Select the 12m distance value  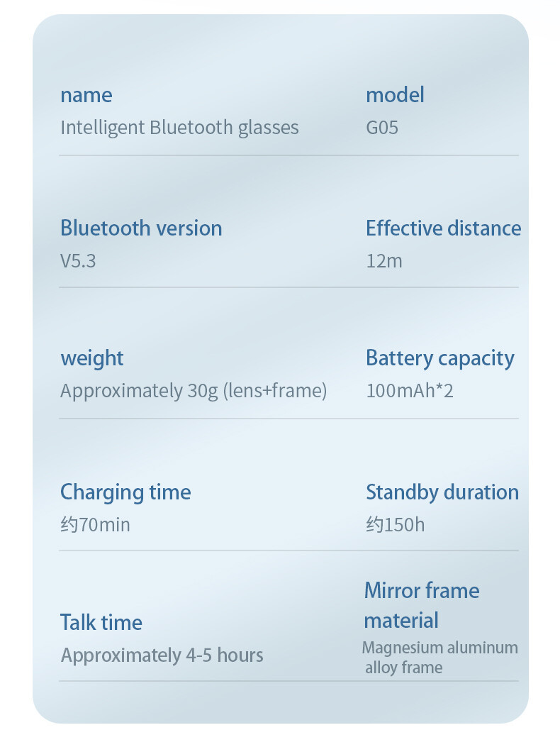click(383, 261)
